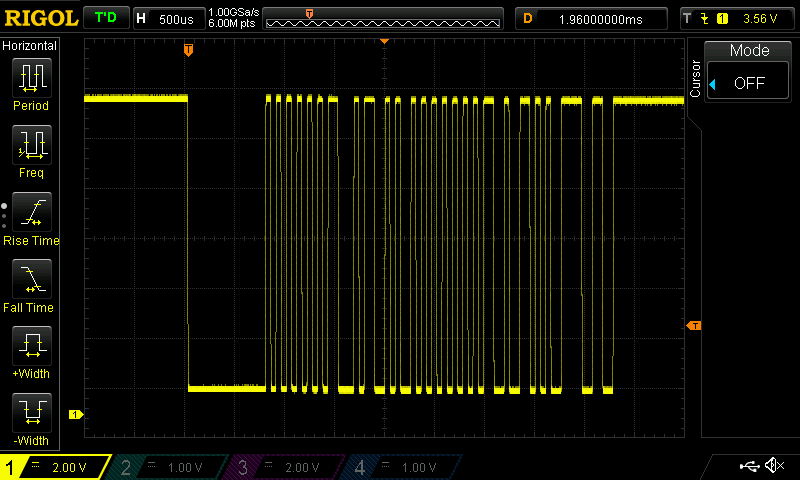Click the channel 1 ground reference marker
Viewport: 800px width, 480px height.
(76, 415)
